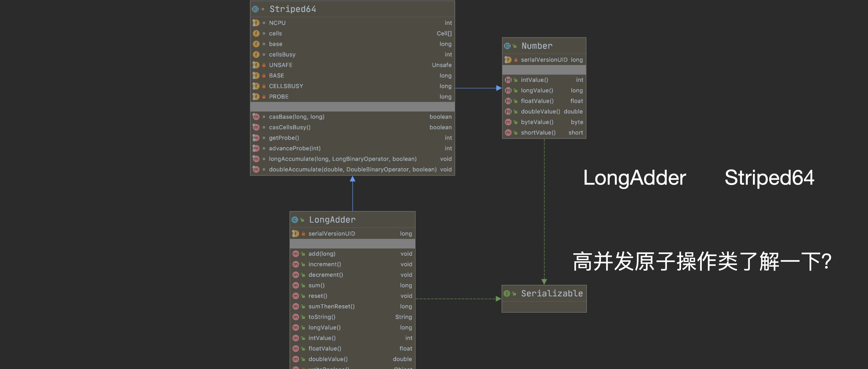Screen dimensions: 868x369
Task: Select the doubleAccumulate method row
Action: (352, 169)
